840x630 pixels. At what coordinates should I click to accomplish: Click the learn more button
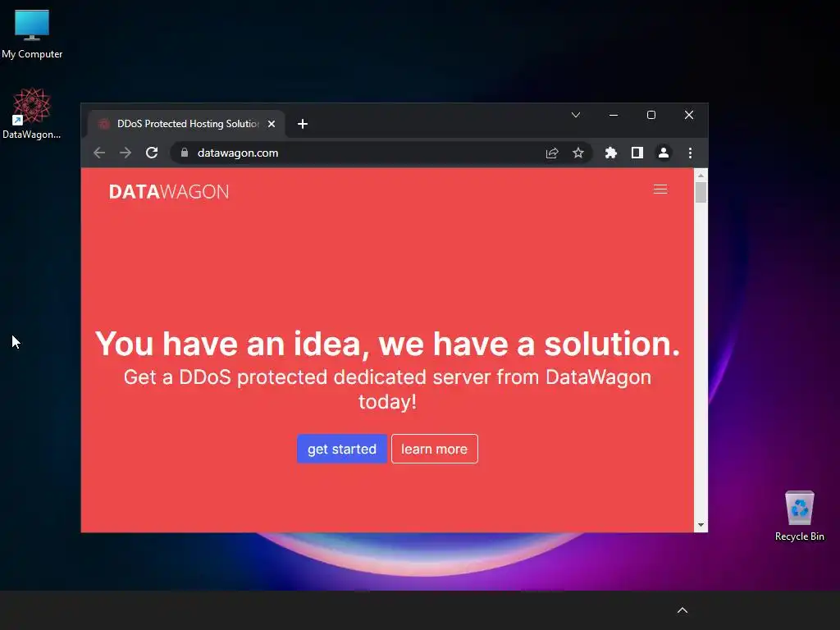tap(435, 449)
